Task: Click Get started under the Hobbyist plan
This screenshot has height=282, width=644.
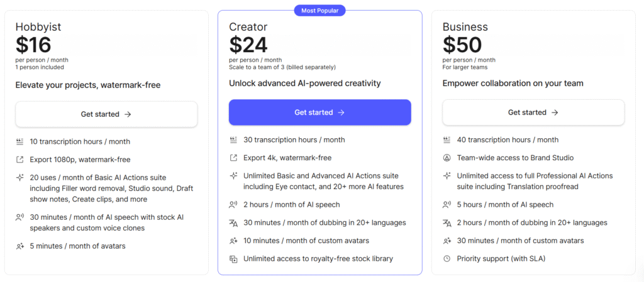Action: pyautogui.click(x=106, y=114)
